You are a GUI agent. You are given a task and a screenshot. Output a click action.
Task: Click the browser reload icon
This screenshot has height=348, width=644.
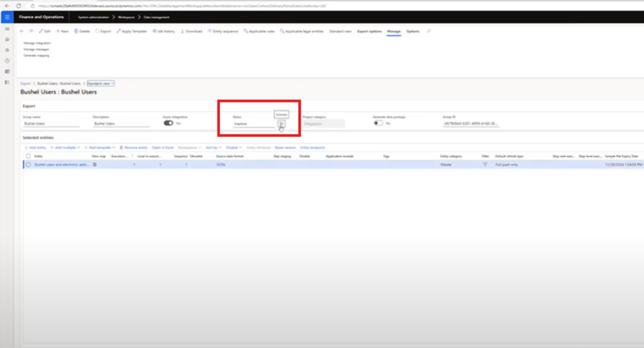(x=18, y=5)
